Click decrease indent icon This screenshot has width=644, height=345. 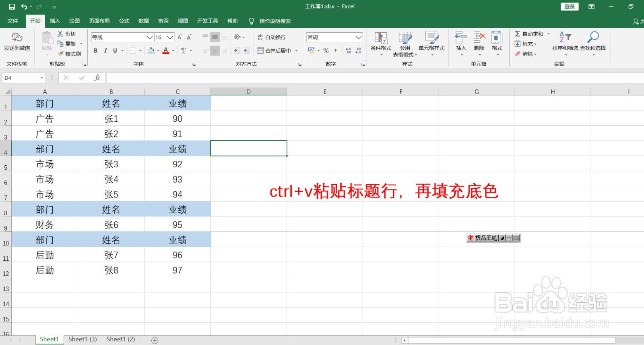pos(237,50)
